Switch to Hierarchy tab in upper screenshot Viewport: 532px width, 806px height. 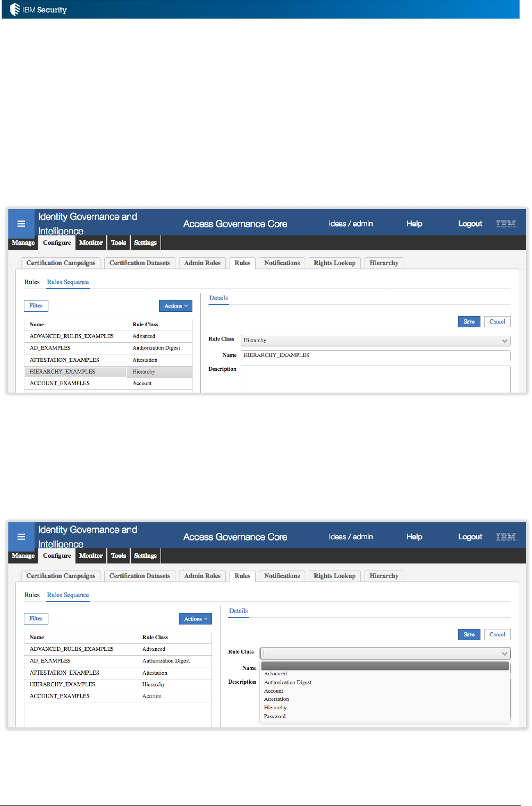[x=384, y=263]
